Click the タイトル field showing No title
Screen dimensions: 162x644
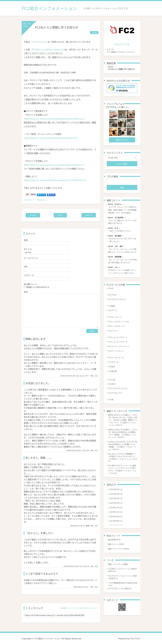tap(46, 252)
